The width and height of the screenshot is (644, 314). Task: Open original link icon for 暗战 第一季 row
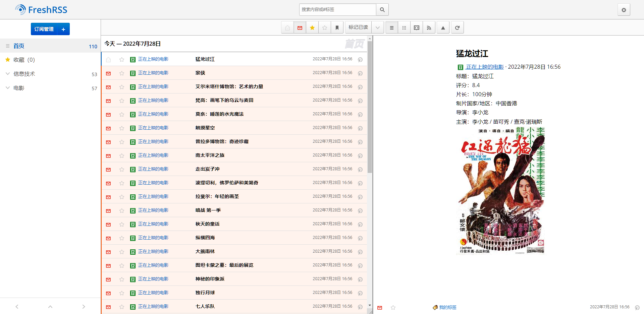tap(360, 211)
